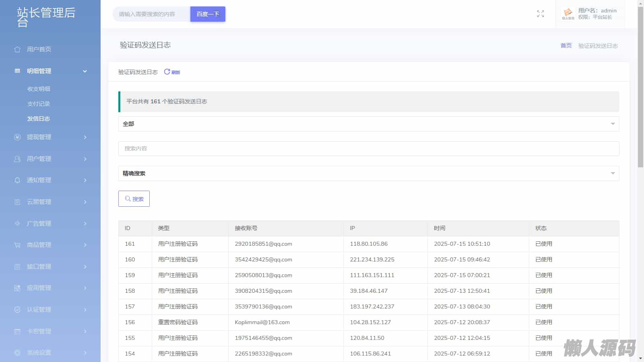Select 支付记录 in the sidebar
Viewport: 644px width, 362px height.
point(39,104)
